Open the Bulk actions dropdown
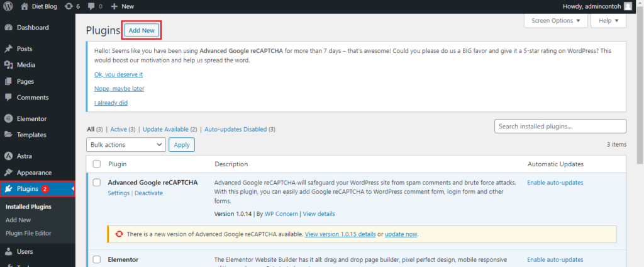 click(126, 145)
